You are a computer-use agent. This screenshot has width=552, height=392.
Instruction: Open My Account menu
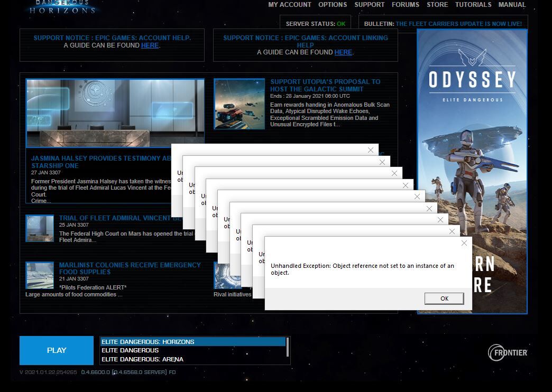pyautogui.click(x=290, y=5)
